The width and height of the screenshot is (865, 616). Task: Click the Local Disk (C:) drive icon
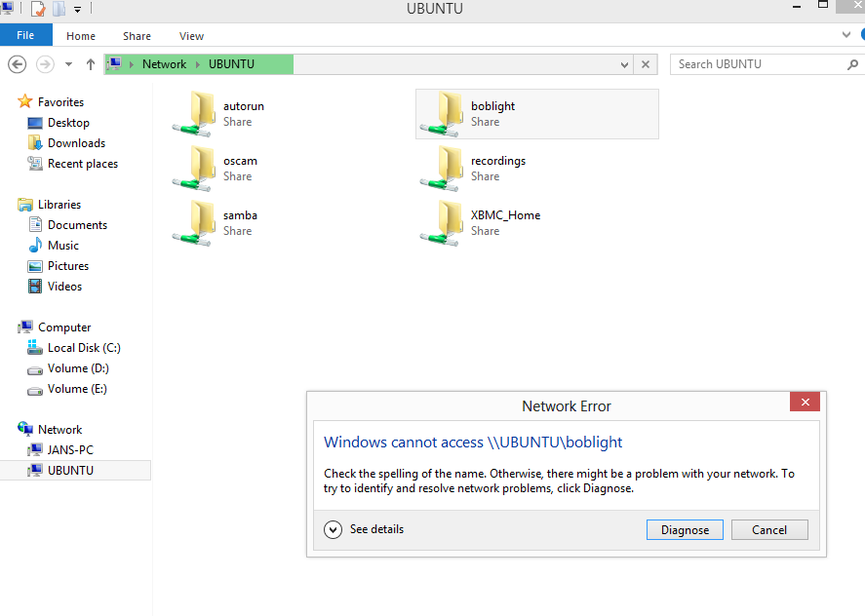coord(35,347)
